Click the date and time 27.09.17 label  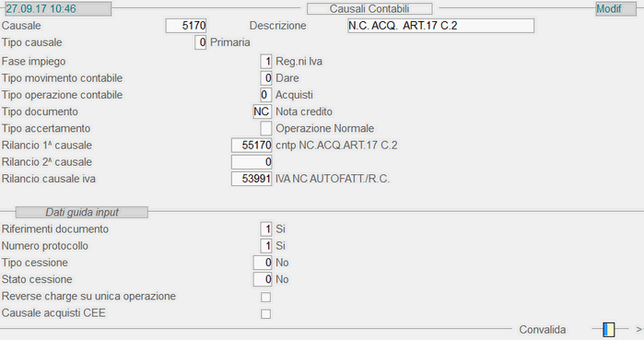[x=57, y=8]
